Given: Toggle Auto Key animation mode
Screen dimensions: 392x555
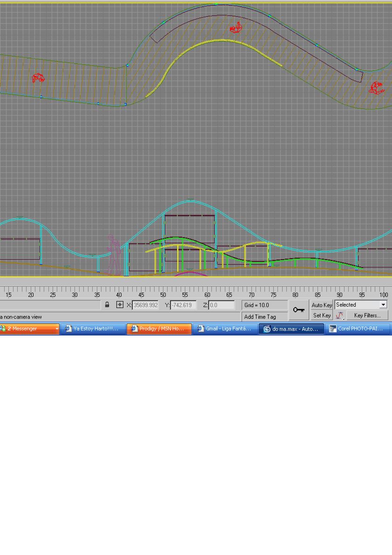Looking at the screenshot, I should pyautogui.click(x=322, y=305).
